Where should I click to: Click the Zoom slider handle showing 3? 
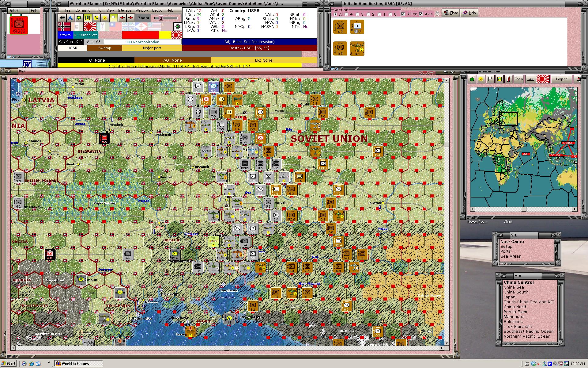click(x=161, y=18)
